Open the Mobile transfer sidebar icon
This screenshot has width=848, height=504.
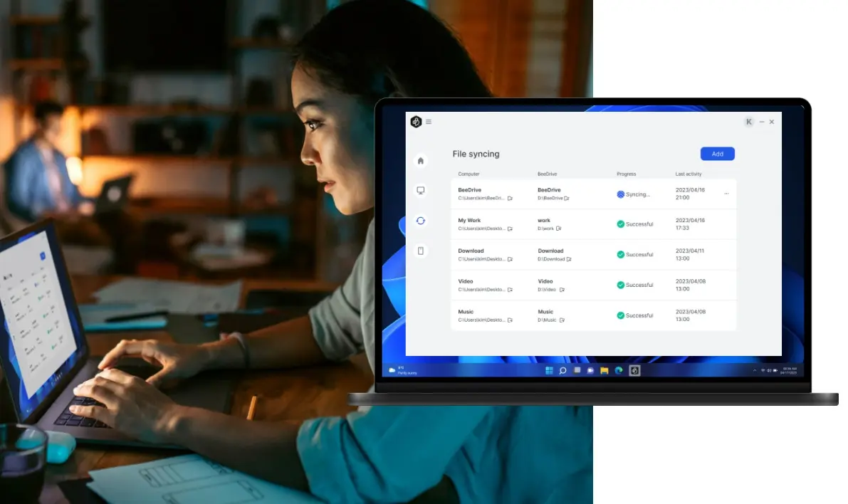tap(421, 251)
